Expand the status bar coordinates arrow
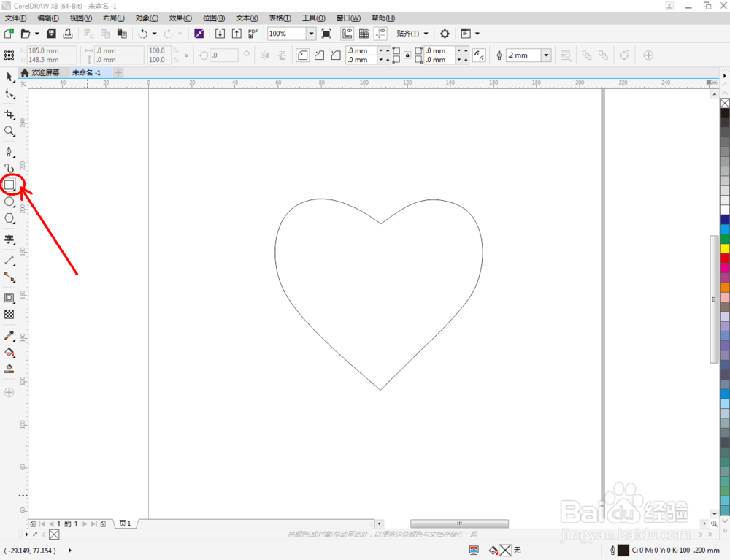Viewport: 730px width, 560px height. click(x=70, y=551)
